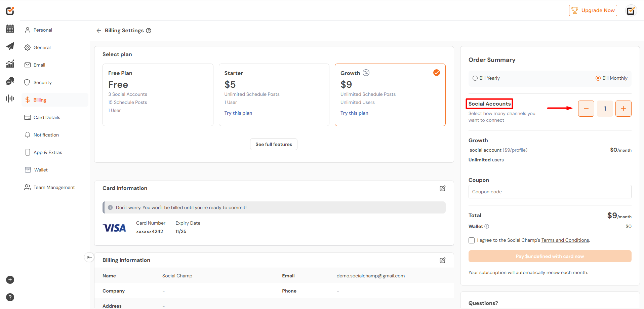644x309 pixels.
Task: Click Pay with card now button
Action: point(550,256)
